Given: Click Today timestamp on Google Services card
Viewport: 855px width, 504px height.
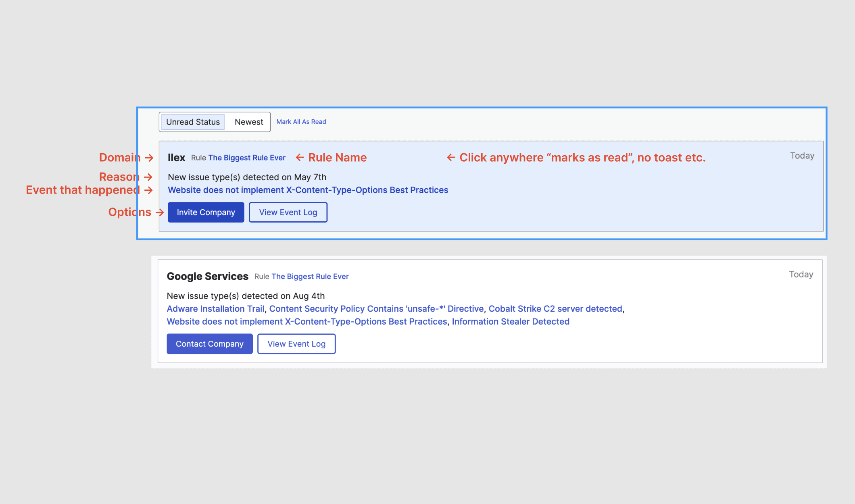Looking at the screenshot, I should pos(801,275).
